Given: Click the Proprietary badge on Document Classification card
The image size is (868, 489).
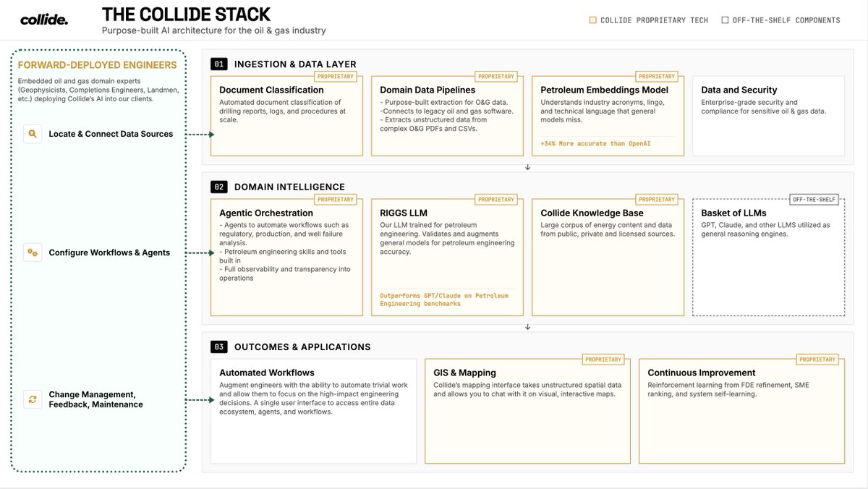Looking at the screenshot, I should pyautogui.click(x=336, y=76).
